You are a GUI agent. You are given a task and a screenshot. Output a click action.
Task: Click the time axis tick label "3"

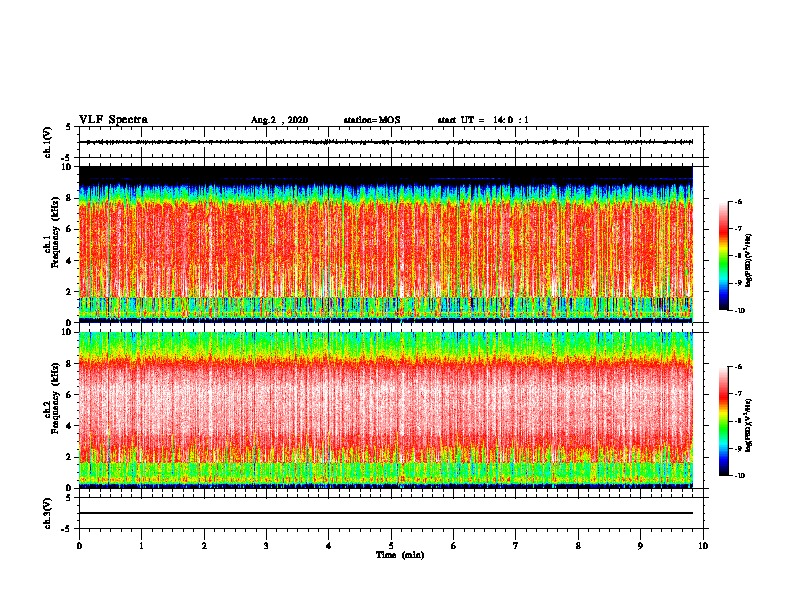coord(266,546)
